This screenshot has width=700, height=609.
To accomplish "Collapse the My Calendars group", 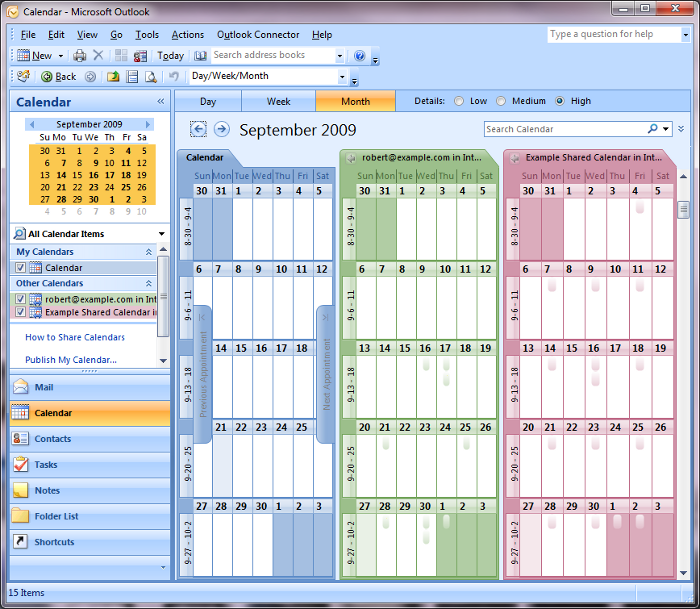I will click(149, 252).
